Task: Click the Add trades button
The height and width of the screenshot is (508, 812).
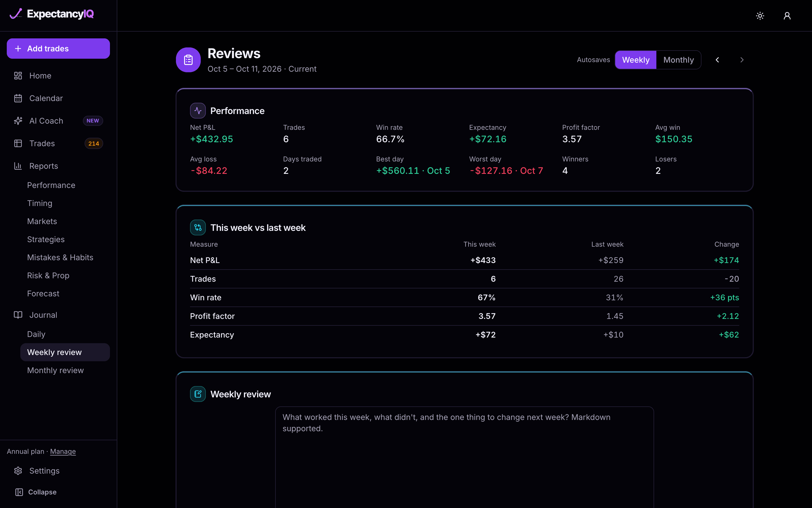Action: click(x=58, y=48)
